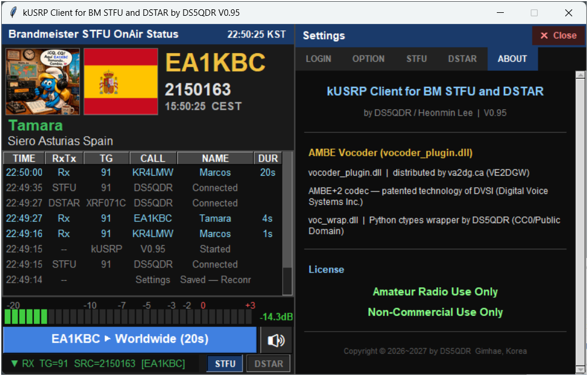The image size is (588, 376).
Task: Click the CALL column header
Action: (x=153, y=158)
